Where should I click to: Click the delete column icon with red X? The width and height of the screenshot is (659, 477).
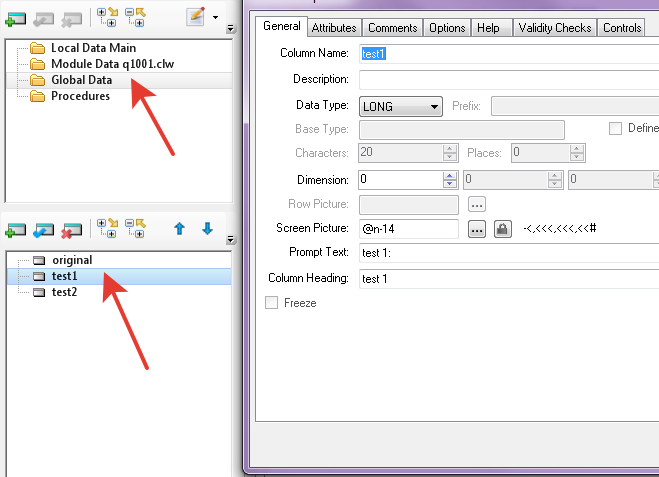tap(70, 229)
